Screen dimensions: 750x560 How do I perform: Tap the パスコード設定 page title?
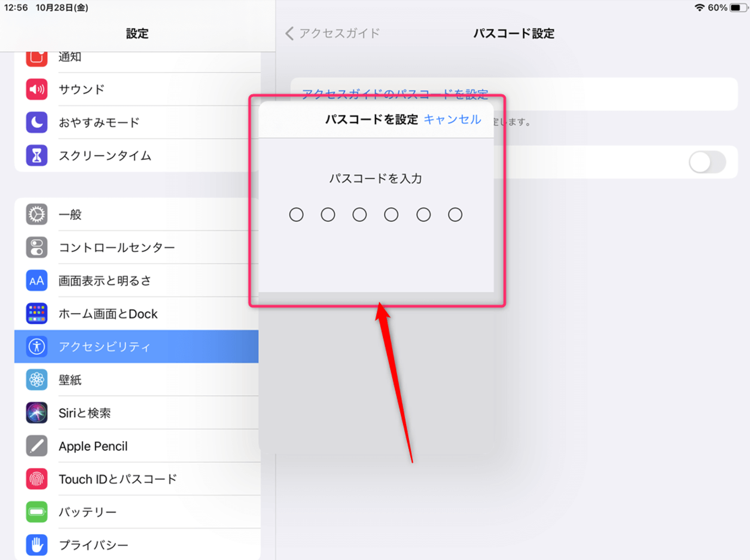(514, 33)
